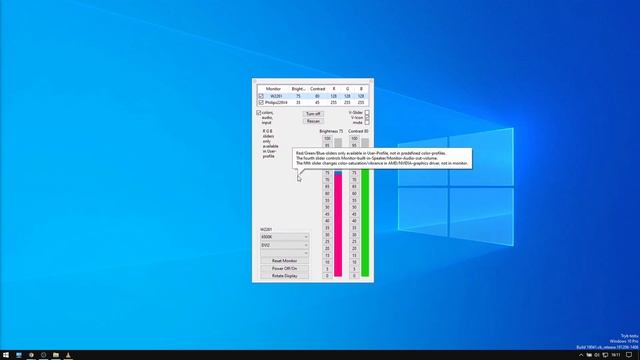The height and width of the screenshot is (360, 640).
Task: Click the taskbar clock showing 16:11
Action: point(616,355)
